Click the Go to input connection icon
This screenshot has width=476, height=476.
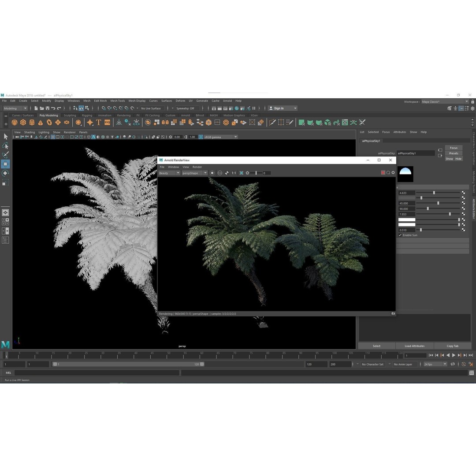pos(440,150)
